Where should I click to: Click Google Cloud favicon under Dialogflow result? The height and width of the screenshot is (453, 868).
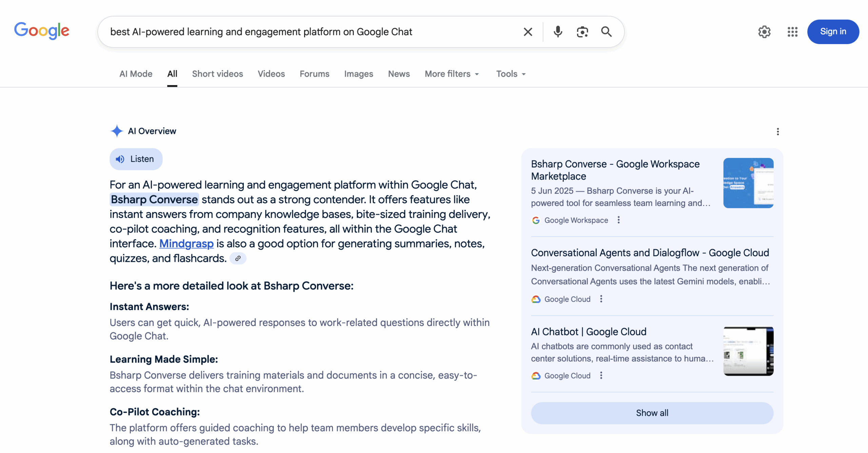(536, 299)
